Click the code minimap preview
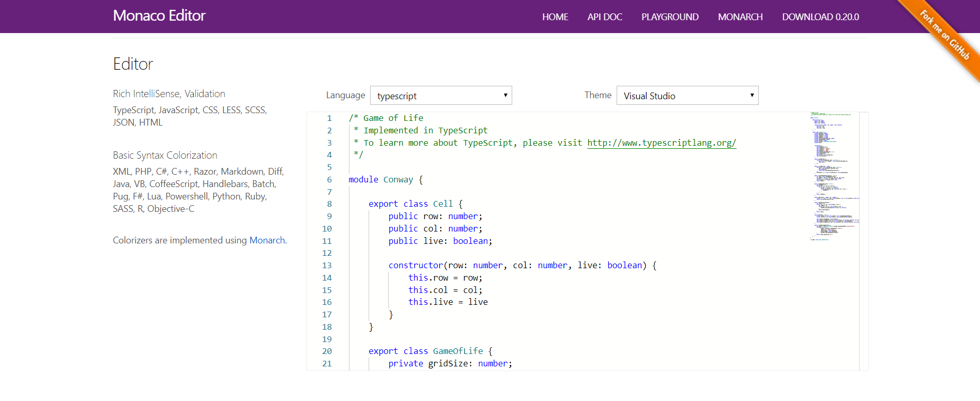This screenshot has height=401, width=980. point(833,176)
